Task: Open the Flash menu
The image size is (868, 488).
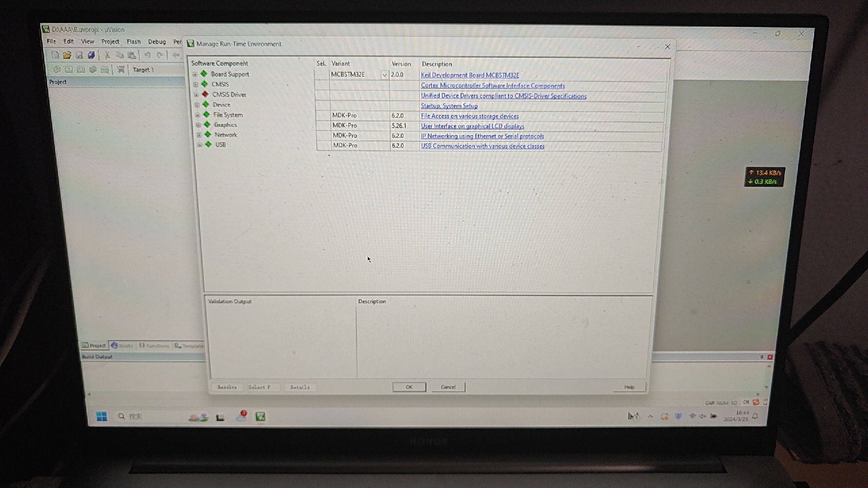Action: tap(133, 42)
